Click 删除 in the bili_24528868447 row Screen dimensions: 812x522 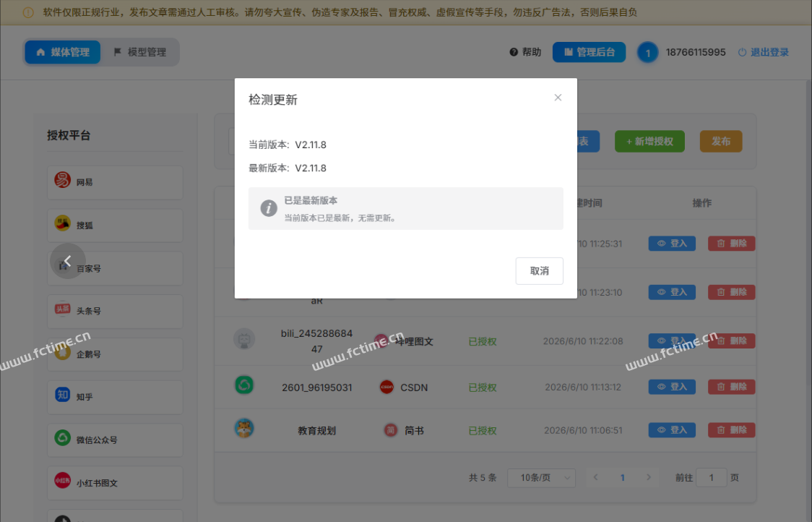pyautogui.click(x=731, y=341)
